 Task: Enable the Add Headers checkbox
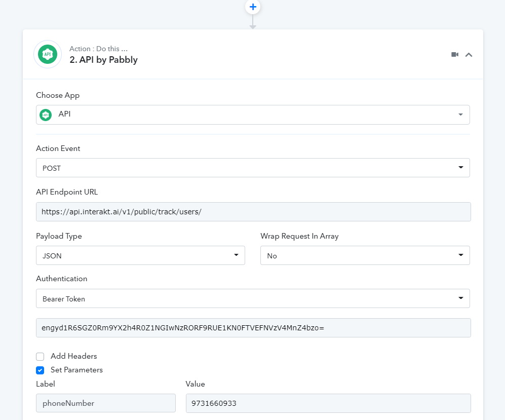pos(40,357)
